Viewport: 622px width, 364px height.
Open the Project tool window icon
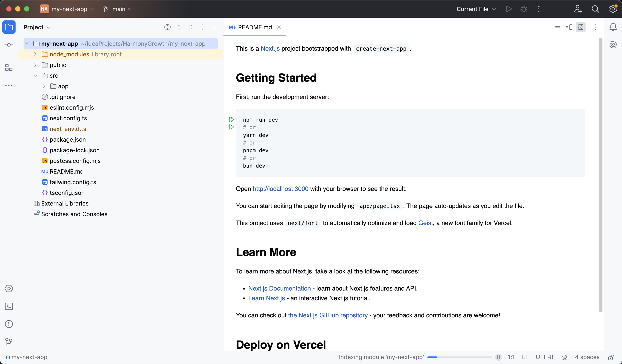[x=9, y=27]
